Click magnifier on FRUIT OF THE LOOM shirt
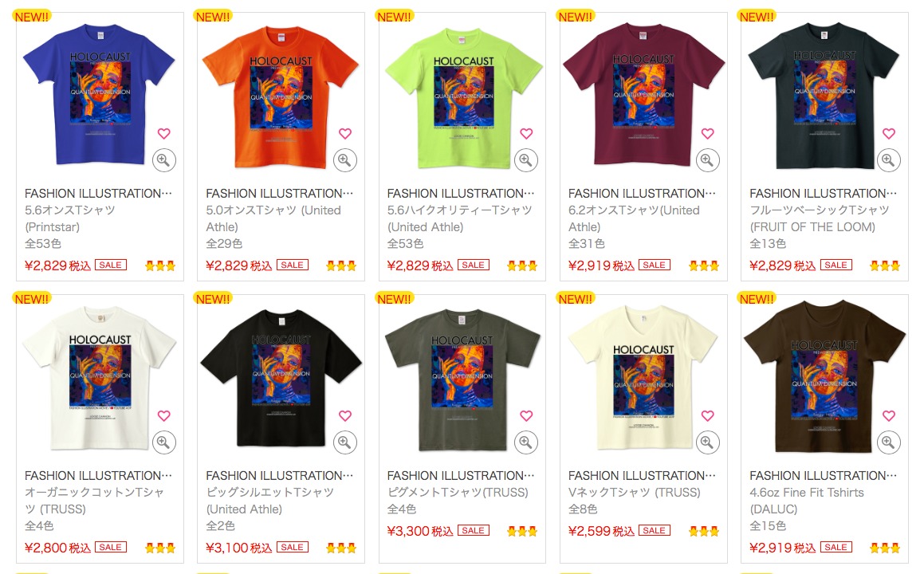 click(889, 160)
